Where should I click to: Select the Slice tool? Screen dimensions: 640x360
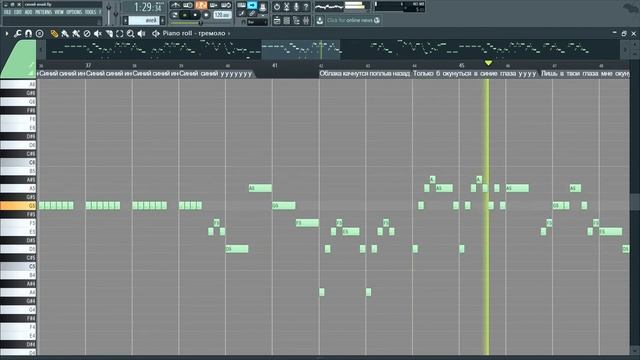(109, 33)
